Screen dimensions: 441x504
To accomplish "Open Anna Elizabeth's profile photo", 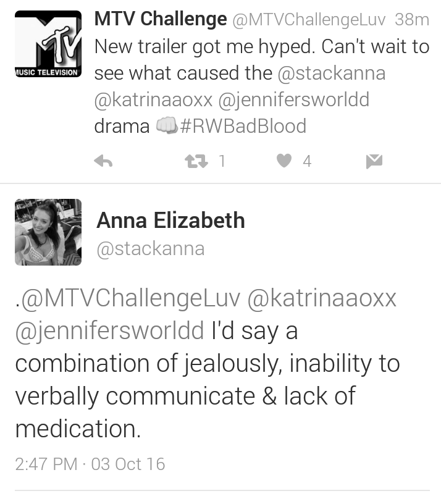I will click(48, 232).
